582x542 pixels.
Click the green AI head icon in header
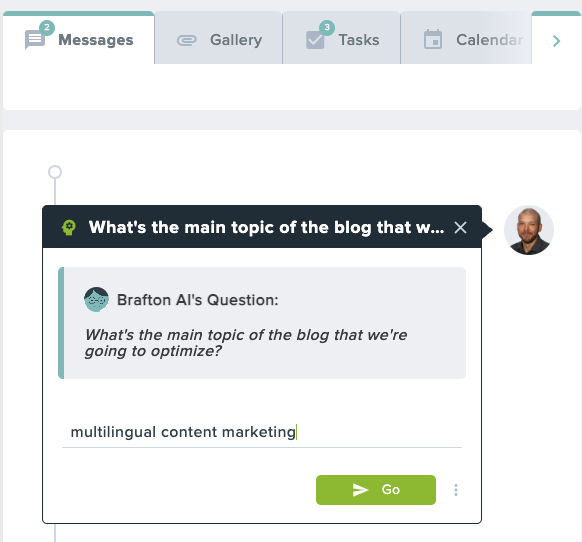(69, 228)
